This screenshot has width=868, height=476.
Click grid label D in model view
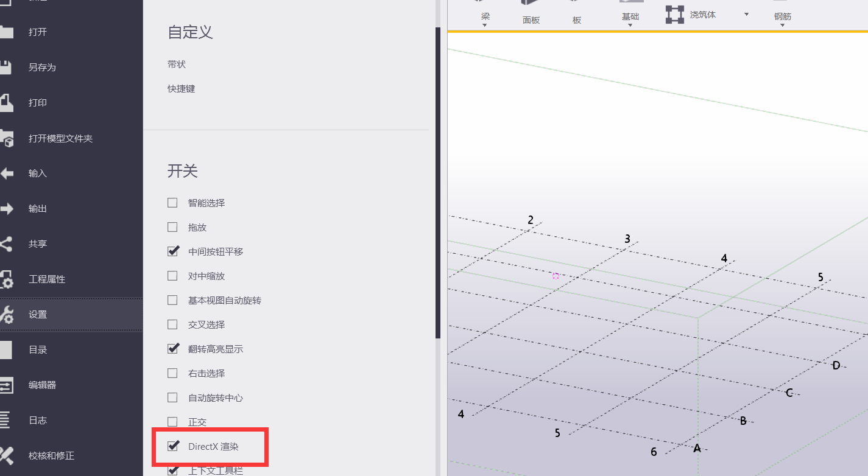[x=836, y=365]
